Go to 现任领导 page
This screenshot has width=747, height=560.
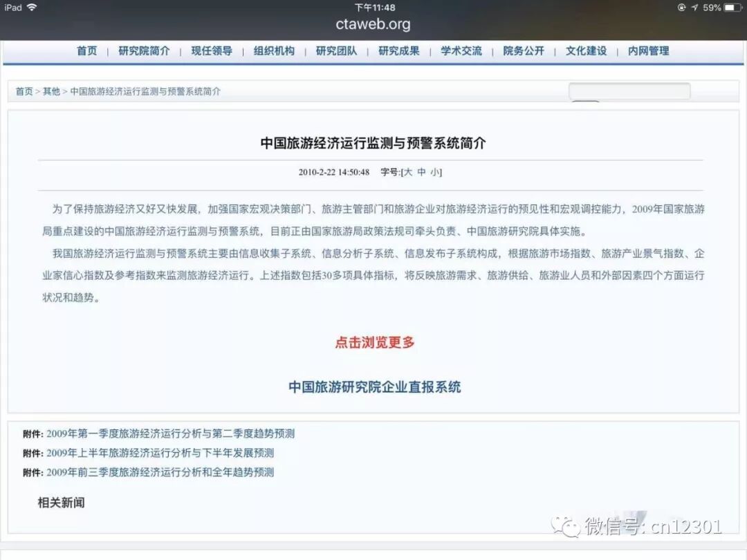[212, 51]
